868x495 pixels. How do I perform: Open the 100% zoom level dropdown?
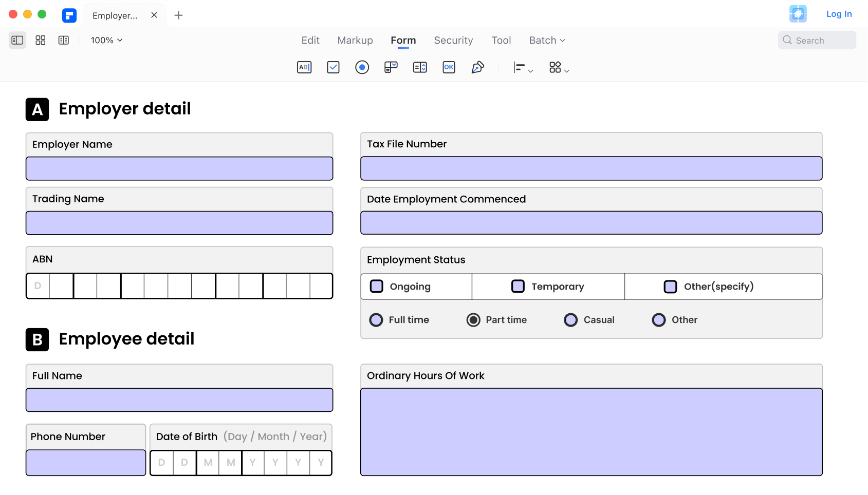pos(106,40)
